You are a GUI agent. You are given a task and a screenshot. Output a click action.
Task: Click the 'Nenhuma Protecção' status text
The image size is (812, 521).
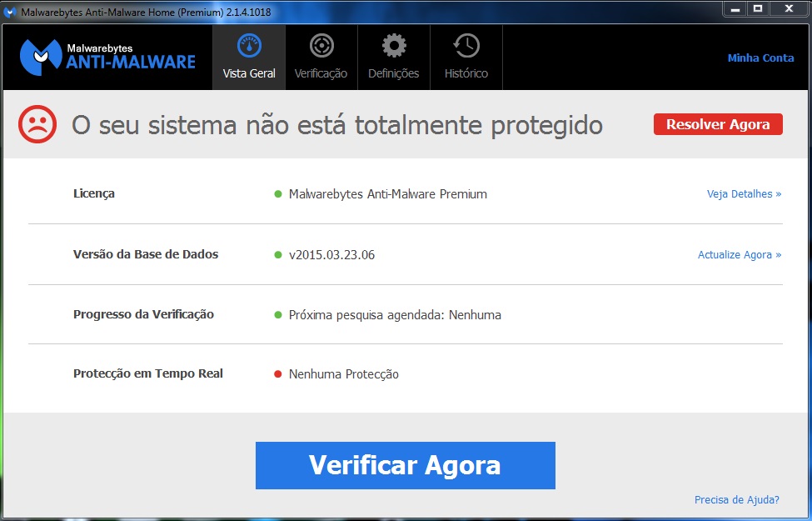[344, 373]
